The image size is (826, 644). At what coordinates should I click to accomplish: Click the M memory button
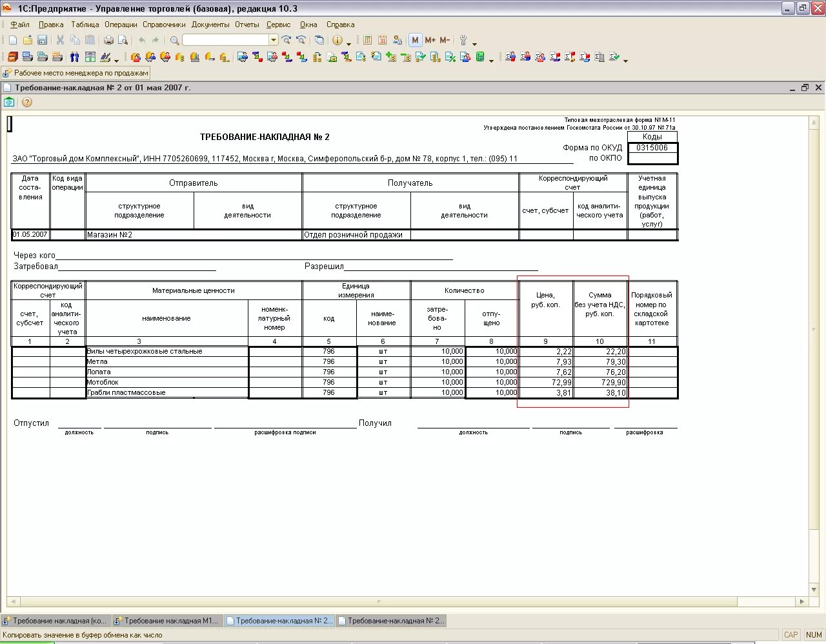click(415, 40)
